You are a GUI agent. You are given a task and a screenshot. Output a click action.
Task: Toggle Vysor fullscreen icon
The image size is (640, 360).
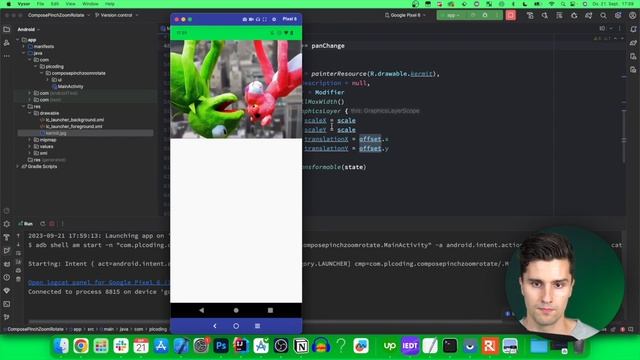(x=265, y=19)
